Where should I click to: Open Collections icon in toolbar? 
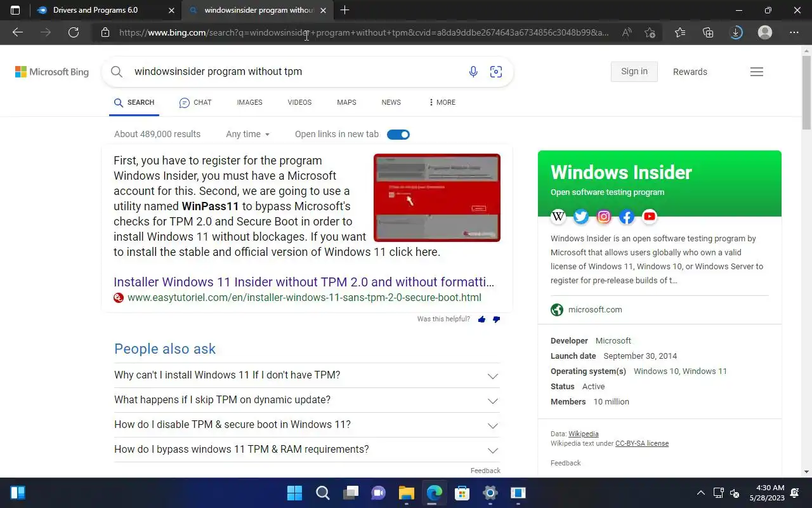708,32
